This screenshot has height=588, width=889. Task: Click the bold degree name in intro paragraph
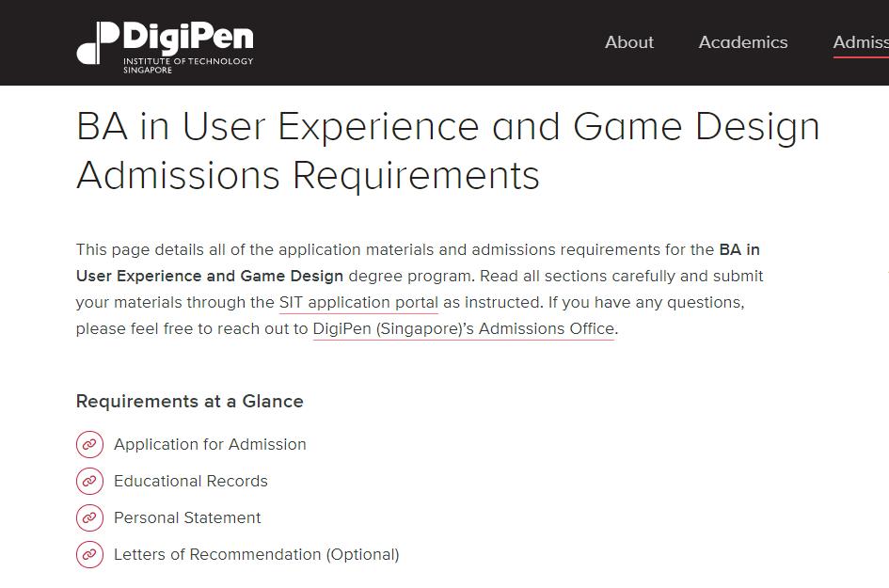click(x=209, y=277)
